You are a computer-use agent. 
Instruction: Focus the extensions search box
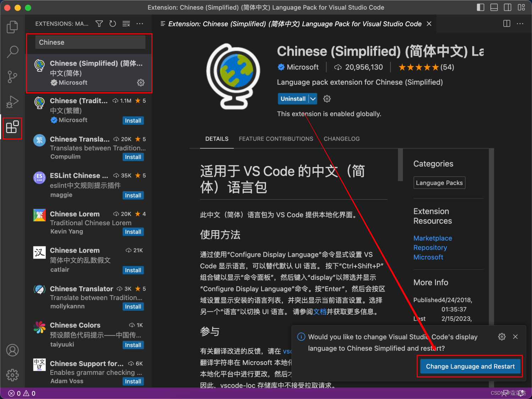tap(90, 42)
